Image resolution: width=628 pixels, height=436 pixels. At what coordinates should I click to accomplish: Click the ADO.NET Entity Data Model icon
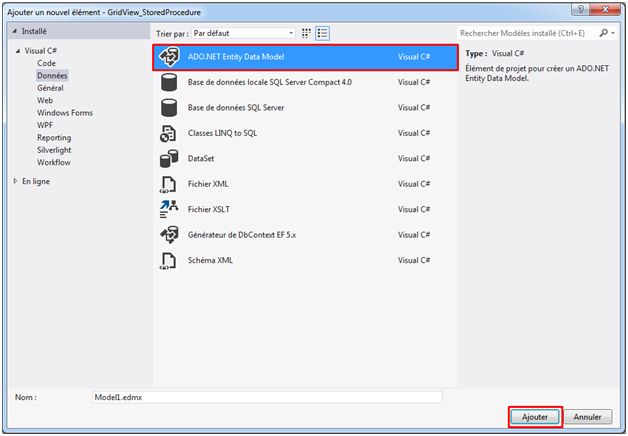pos(169,57)
